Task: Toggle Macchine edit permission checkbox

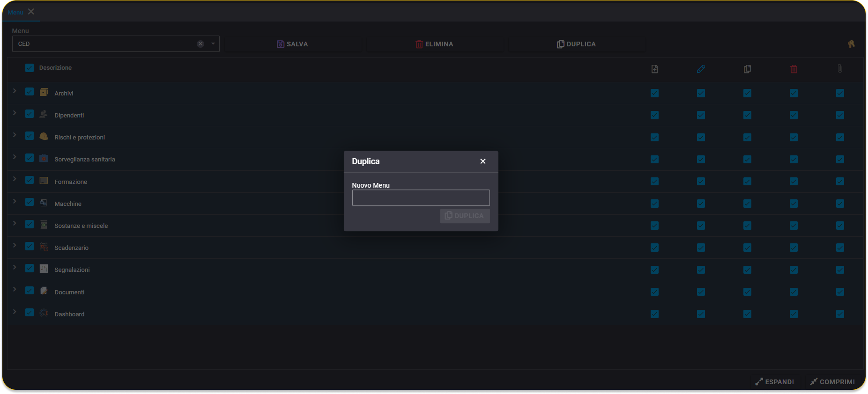Action: [701, 204]
